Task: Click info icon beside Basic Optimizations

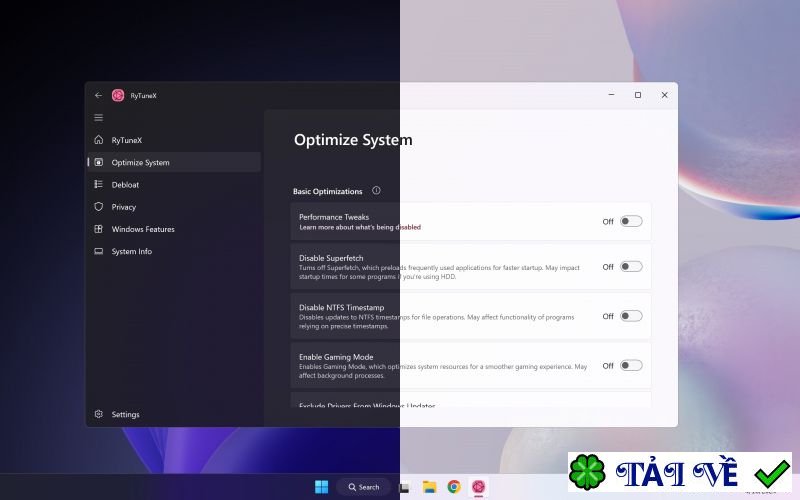Action: 376,191
